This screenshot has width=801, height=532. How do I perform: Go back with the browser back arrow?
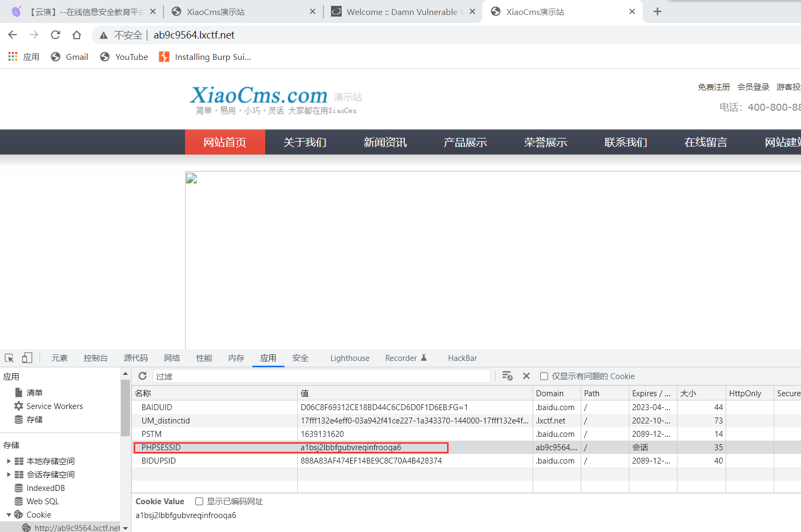pyautogui.click(x=13, y=35)
